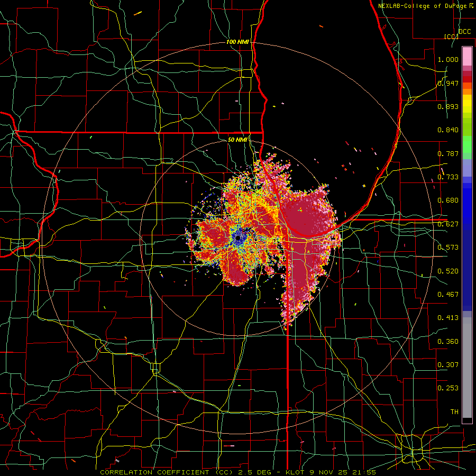The width and height of the screenshot is (476, 476).
Task: Click the 0.680 value on the scale
Action: (448, 200)
